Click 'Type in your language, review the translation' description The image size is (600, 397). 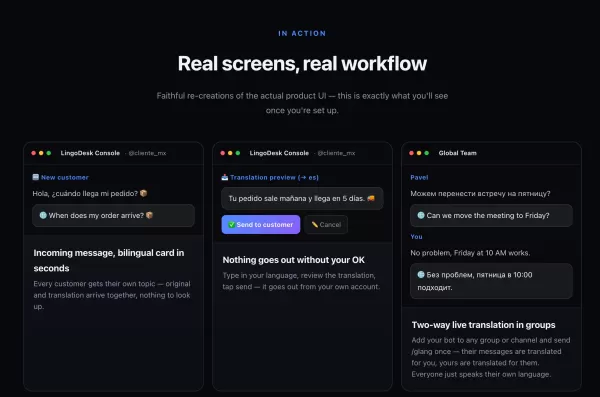click(301, 281)
